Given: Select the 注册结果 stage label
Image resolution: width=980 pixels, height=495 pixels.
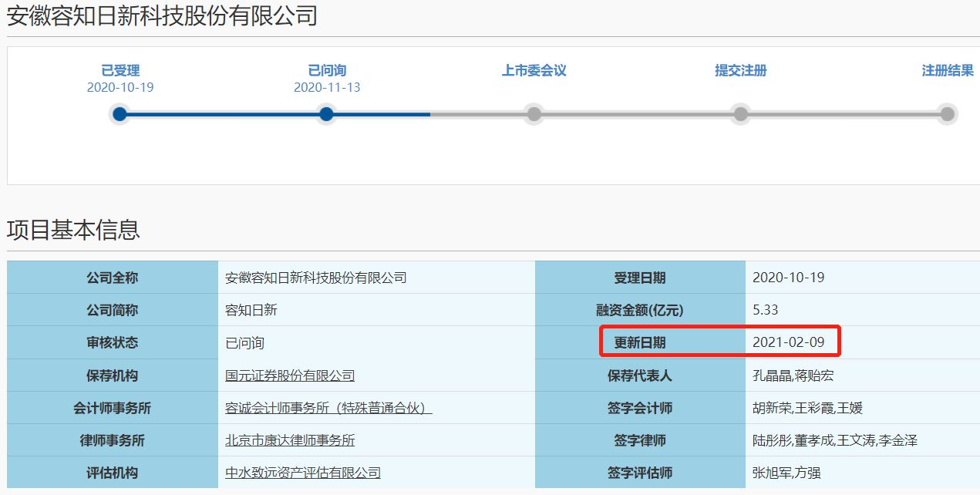Looking at the screenshot, I should click(948, 71).
